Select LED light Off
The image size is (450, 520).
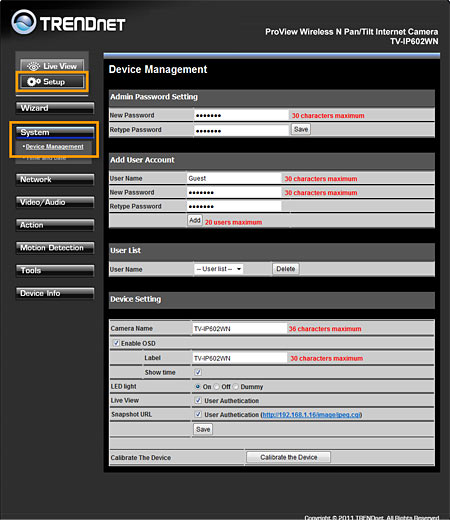click(x=217, y=387)
